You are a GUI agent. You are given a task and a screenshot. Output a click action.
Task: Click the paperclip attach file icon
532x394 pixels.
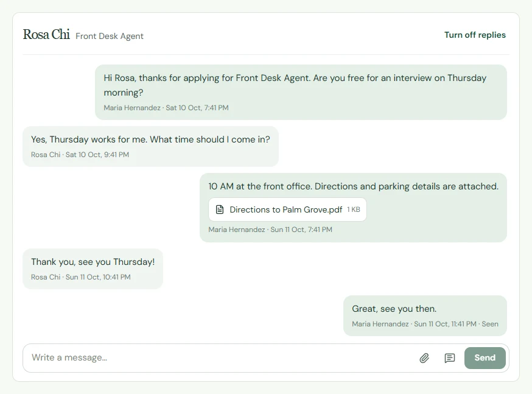424,358
